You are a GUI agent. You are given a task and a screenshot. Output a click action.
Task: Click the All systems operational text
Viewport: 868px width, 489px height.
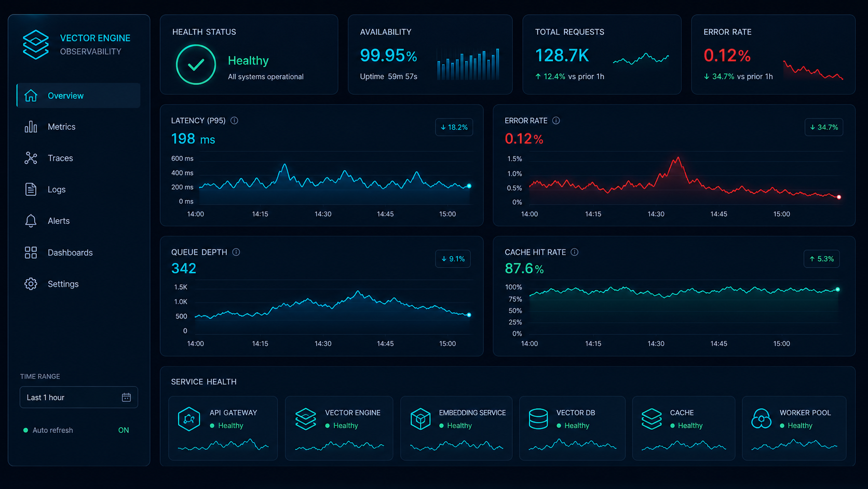click(x=266, y=77)
